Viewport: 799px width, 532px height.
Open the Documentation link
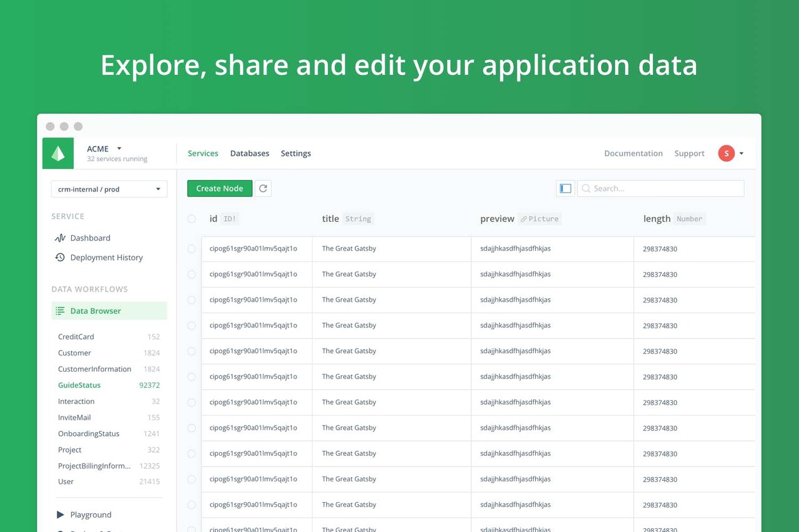coord(633,153)
